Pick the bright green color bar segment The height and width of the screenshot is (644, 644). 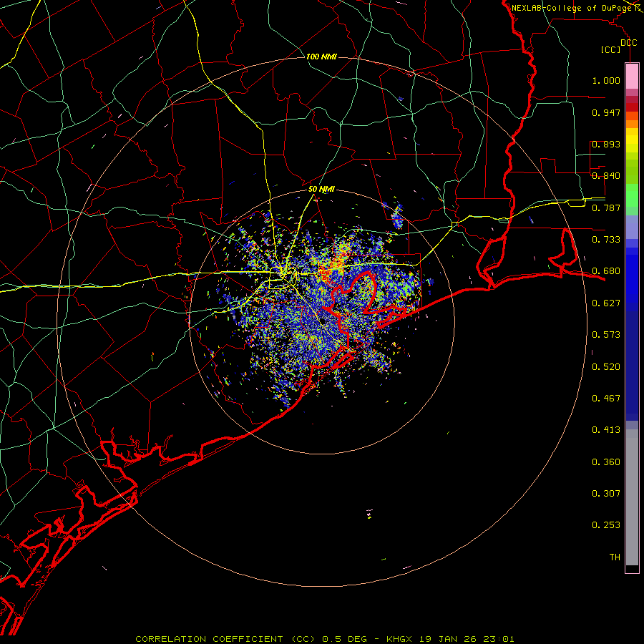(632, 195)
